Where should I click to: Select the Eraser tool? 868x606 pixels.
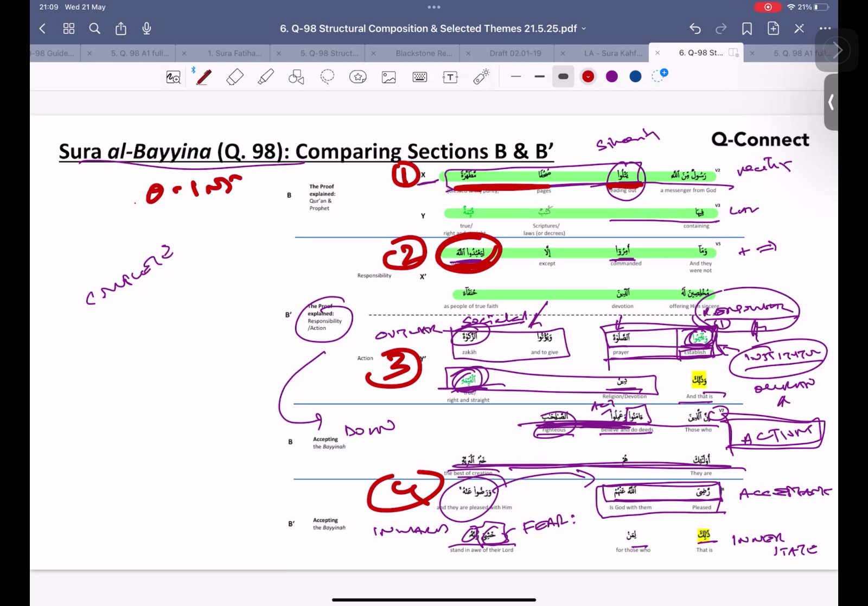(x=235, y=77)
